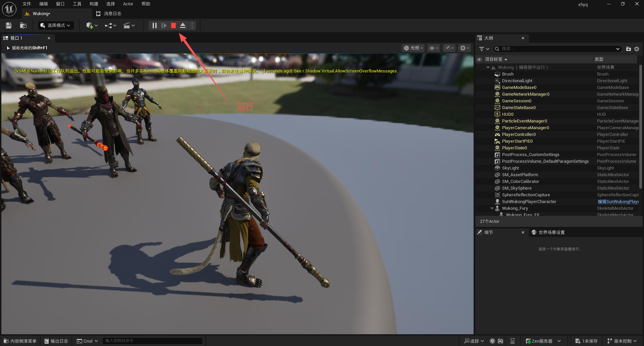Click the trace pause/record circle icon
644x346 pixels.
(492, 341)
